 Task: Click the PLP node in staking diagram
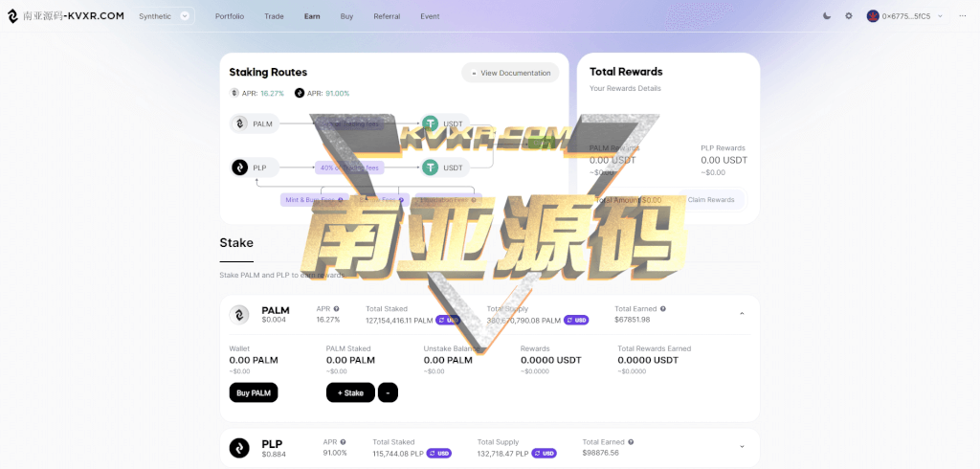click(x=255, y=167)
